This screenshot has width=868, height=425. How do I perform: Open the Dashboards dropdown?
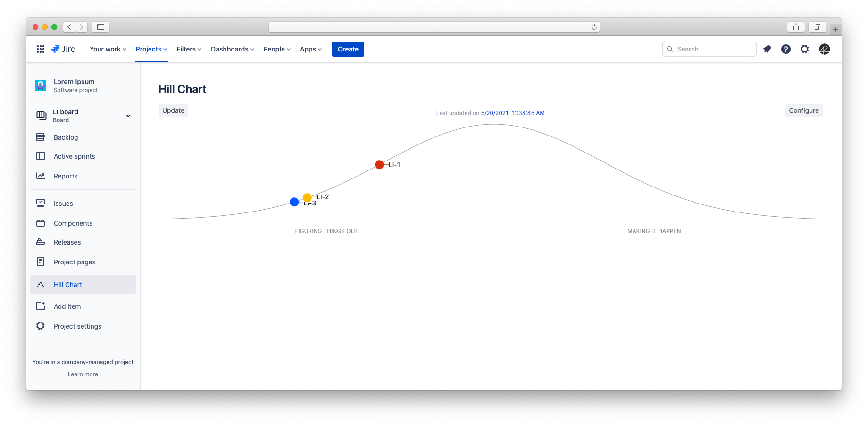pyautogui.click(x=233, y=49)
